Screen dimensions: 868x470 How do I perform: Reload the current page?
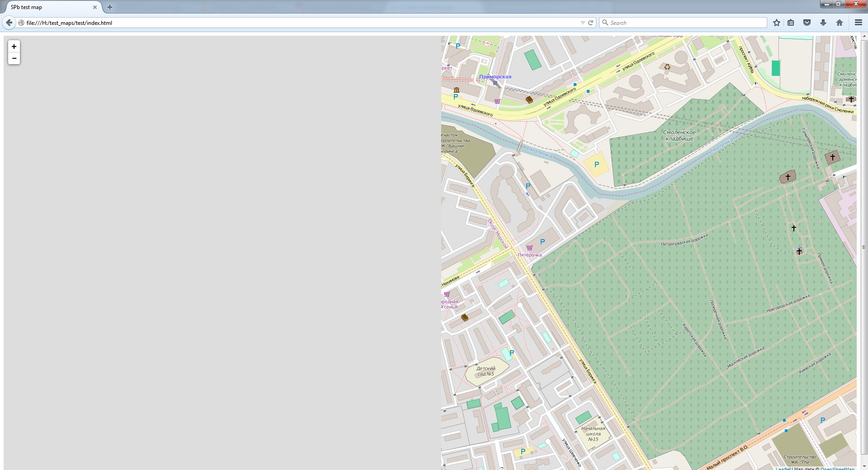click(x=590, y=23)
